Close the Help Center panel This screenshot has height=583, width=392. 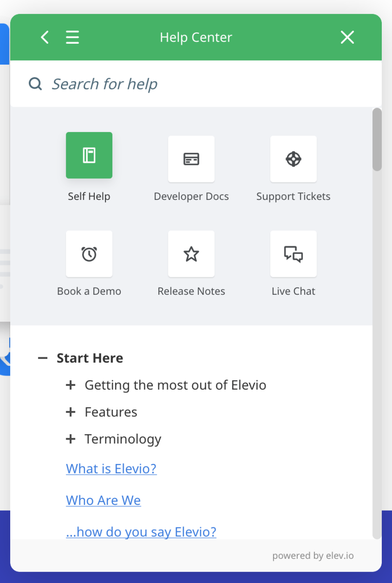[347, 37]
